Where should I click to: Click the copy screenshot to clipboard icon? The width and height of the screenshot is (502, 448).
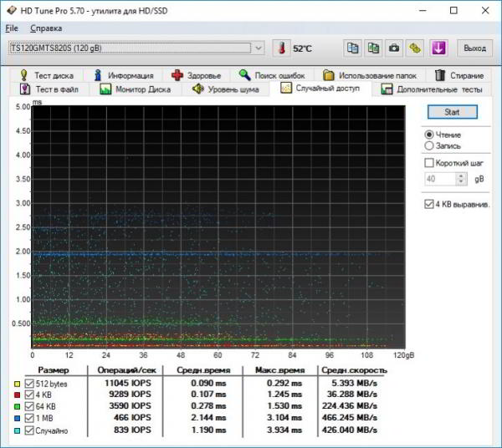point(373,48)
